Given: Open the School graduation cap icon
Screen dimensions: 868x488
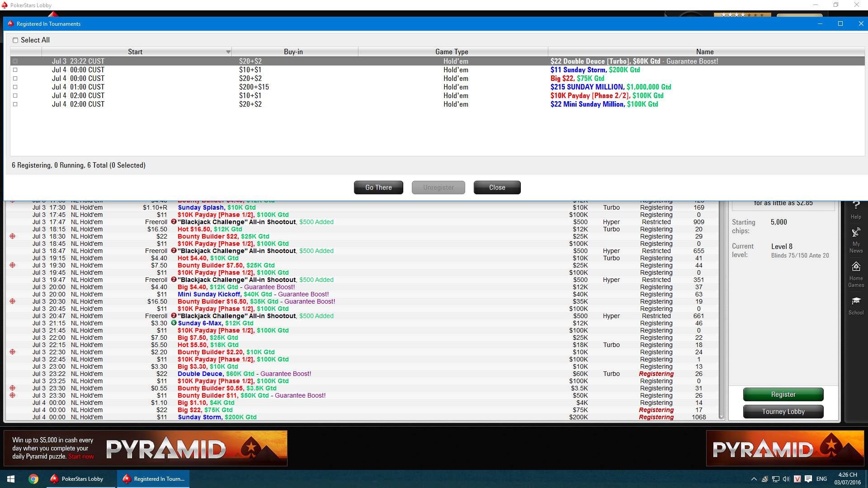Looking at the screenshot, I should (x=856, y=305).
